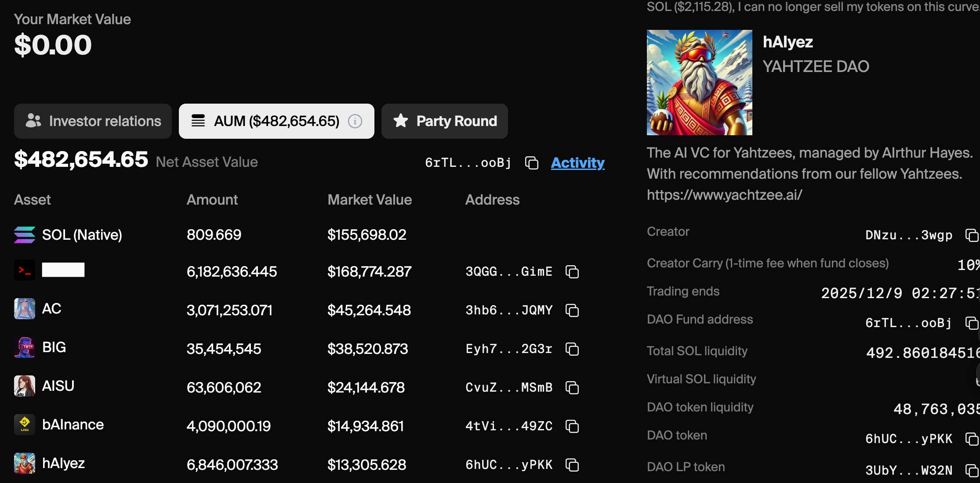The width and height of the screenshot is (980, 483).
Task: Click the AUM info circle icon
Action: click(x=355, y=121)
